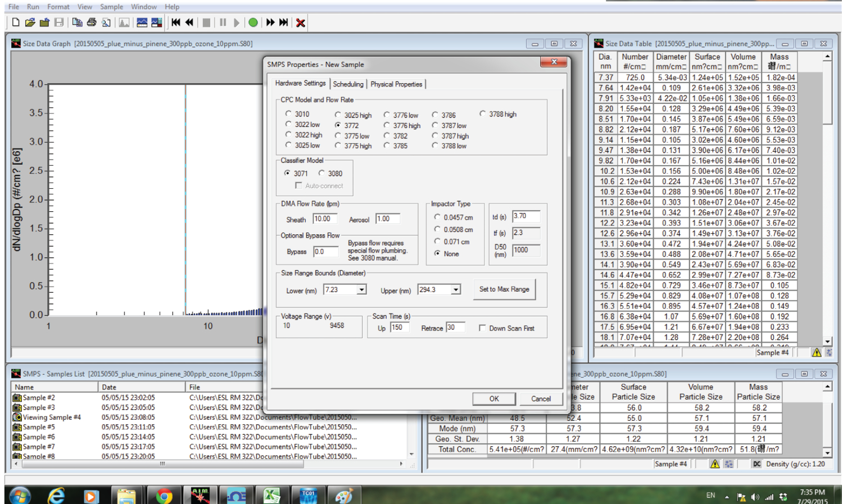Click the Print toolbar icon

(92, 22)
